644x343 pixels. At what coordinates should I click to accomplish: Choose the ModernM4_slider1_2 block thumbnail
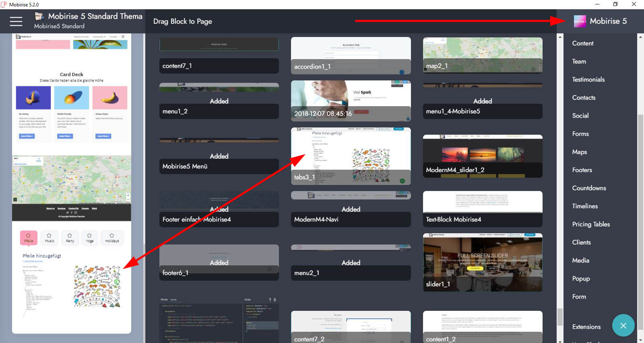coord(482,156)
